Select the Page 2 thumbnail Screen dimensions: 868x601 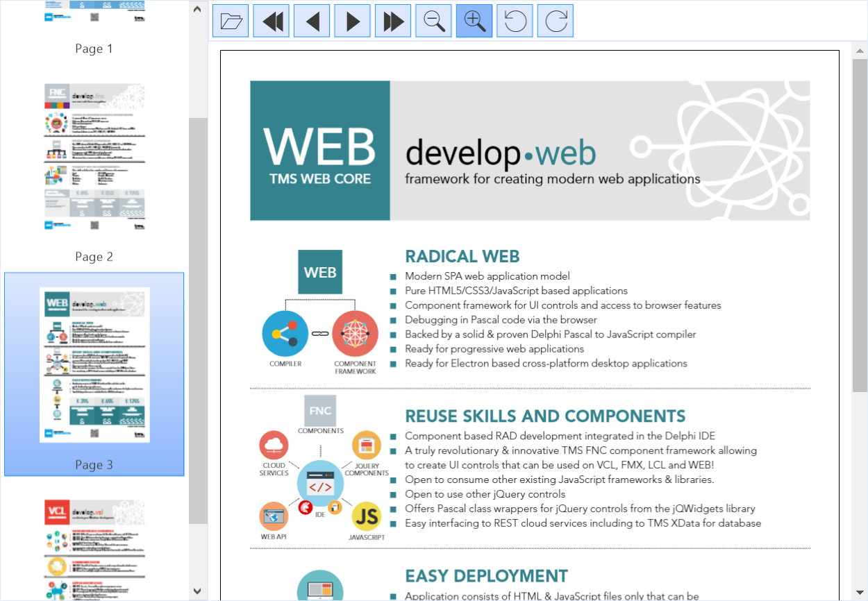(x=94, y=158)
